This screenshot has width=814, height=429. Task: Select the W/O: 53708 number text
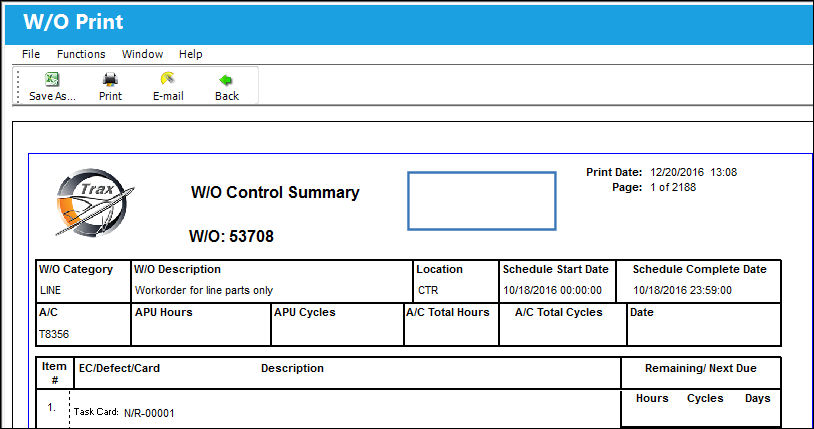(x=231, y=236)
